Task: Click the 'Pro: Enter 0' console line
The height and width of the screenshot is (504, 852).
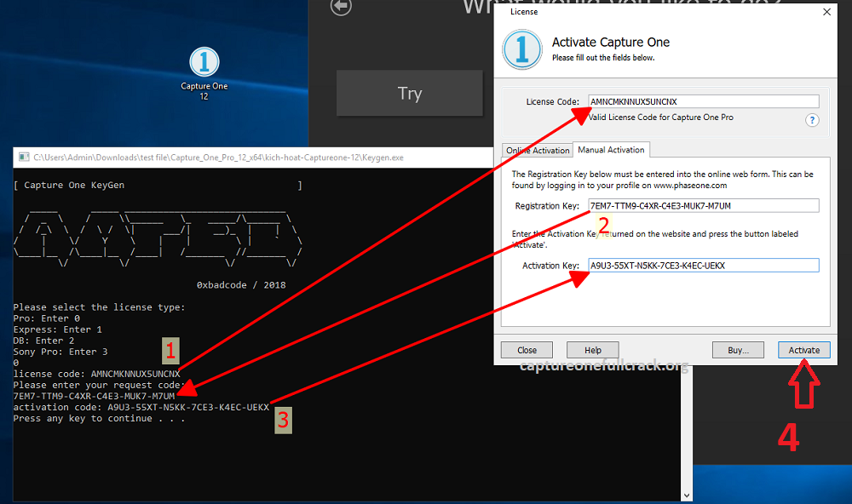Action: pos(47,318)
